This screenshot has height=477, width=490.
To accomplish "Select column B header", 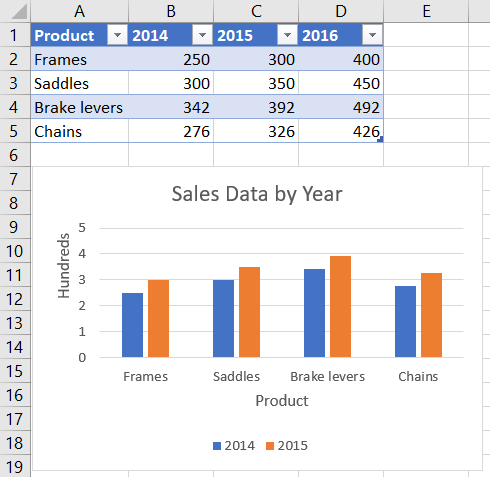I will point(171,11).
